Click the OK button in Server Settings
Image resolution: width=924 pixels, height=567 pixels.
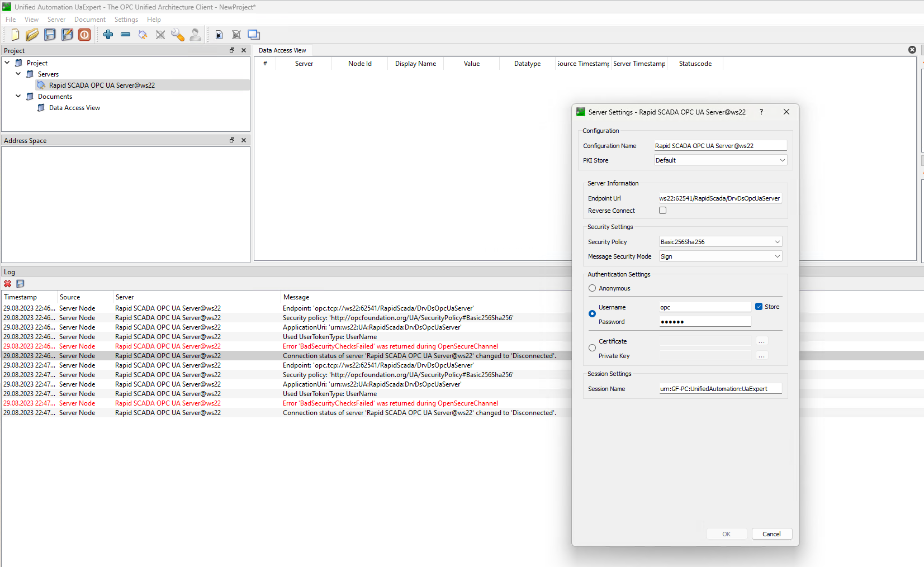pos(727,534)
